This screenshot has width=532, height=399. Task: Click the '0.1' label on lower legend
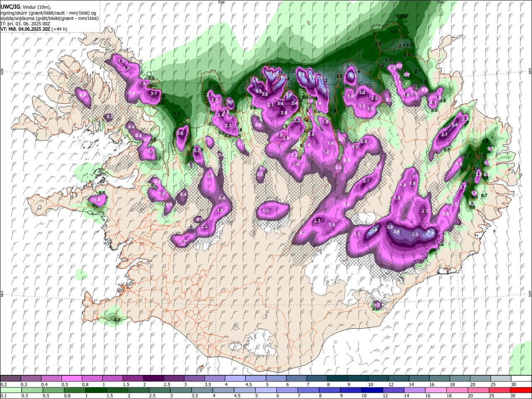pyautogui.click(x=3, y=396)
